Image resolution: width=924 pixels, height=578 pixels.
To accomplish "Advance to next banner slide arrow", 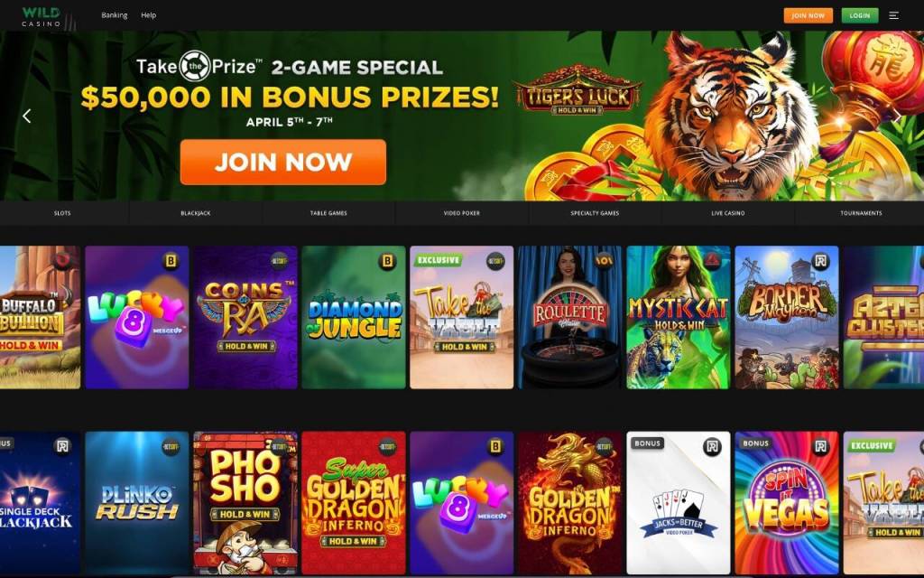I will [x=897, y=117].
